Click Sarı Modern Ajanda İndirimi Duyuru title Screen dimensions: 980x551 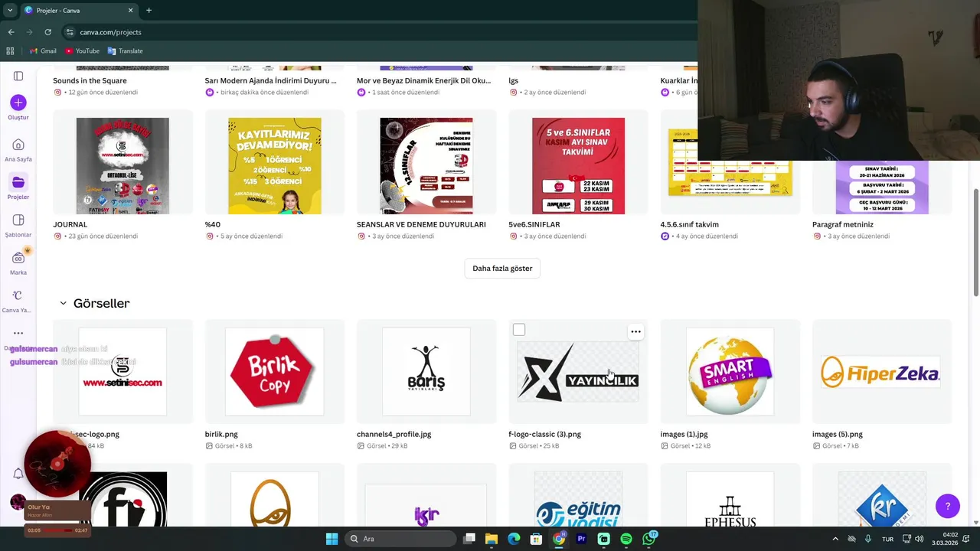pyautogui.click(x=271, y=80)
